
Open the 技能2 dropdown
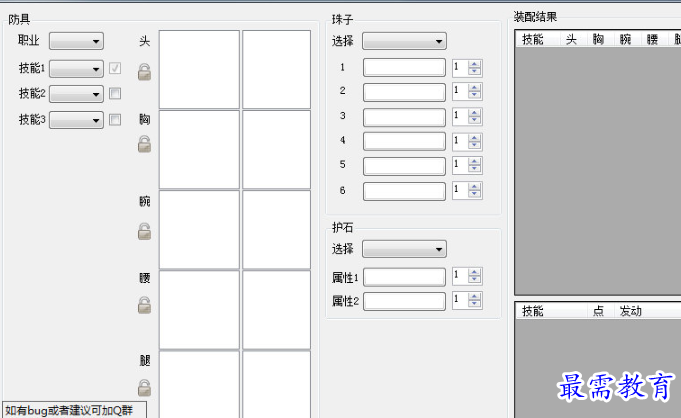pyautogui.click(x=76, y=94)
